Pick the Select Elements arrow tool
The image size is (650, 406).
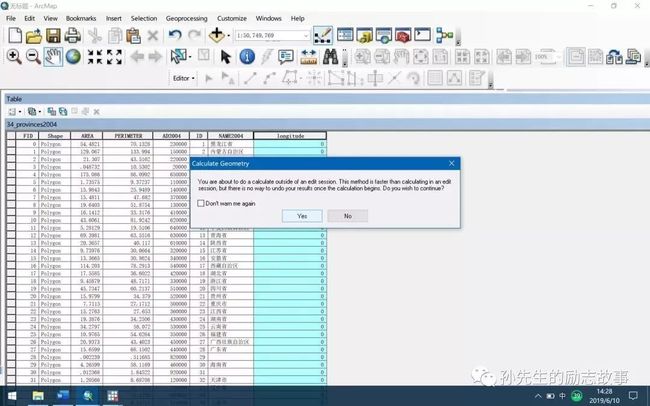tap(226, 57)
